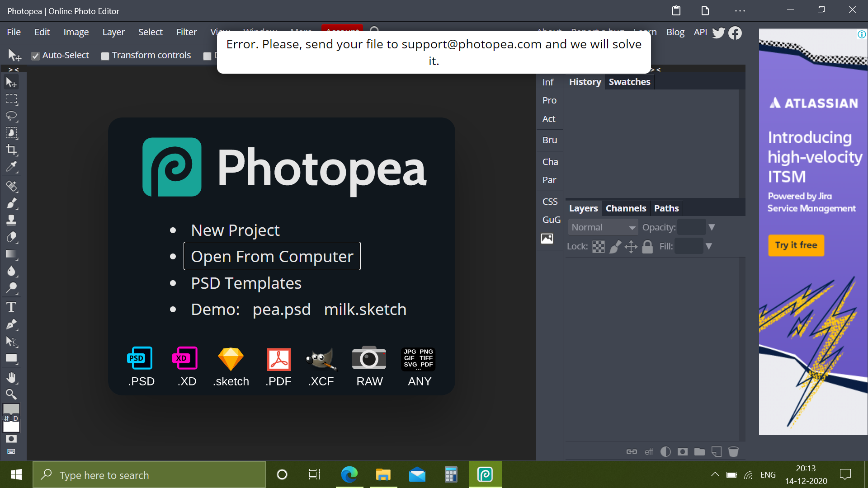Open the pea.psd demo file
Image resolution: width=868 pixels, height=488 pixels.
(281, 309)
